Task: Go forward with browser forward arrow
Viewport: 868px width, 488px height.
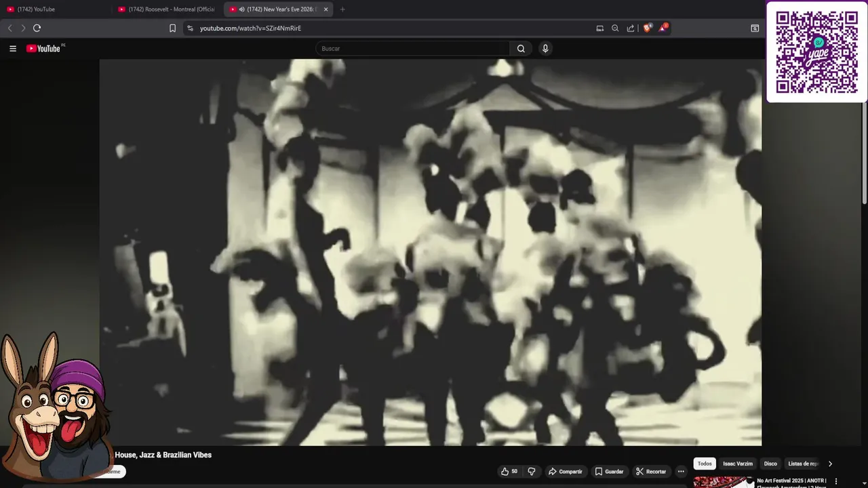Action: (x=22, y=28)
